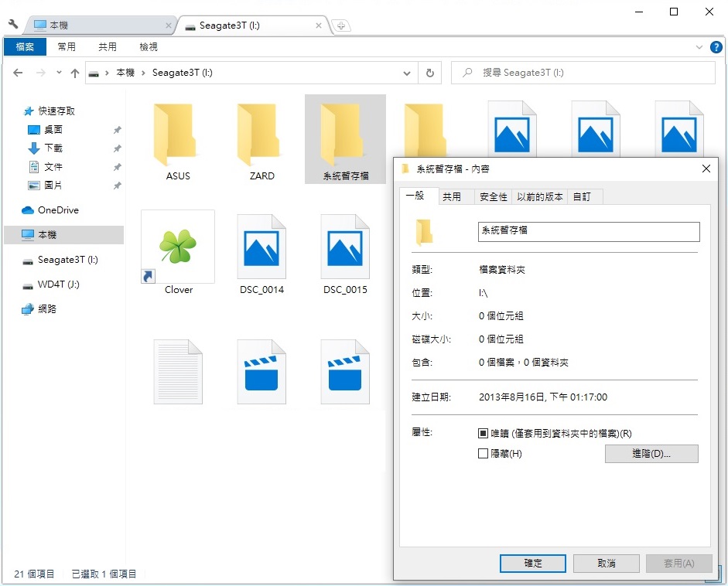Go forward with the forward arrow
Image resolution: width=728 pixels, height=586 pixels.
pos(41,73)
